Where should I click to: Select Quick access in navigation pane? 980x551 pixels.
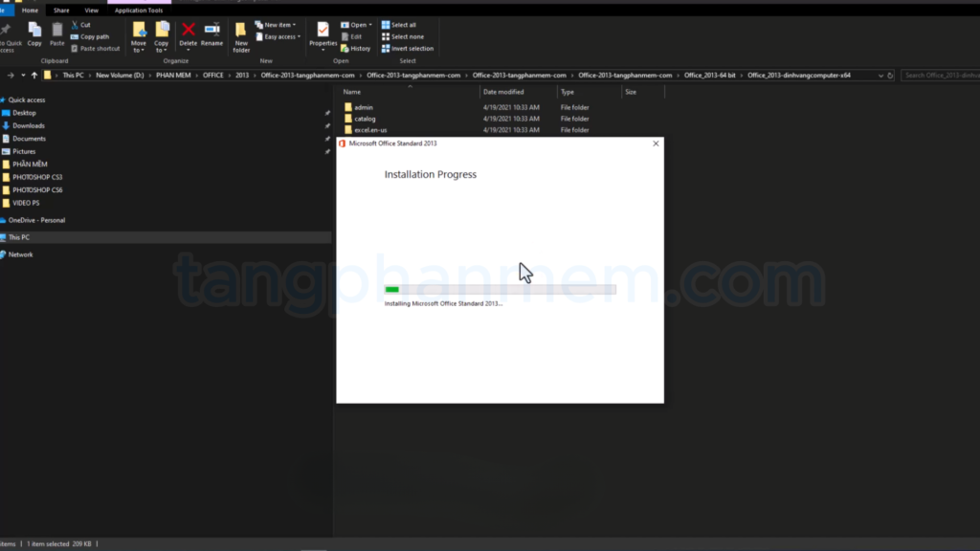(26, 99)
